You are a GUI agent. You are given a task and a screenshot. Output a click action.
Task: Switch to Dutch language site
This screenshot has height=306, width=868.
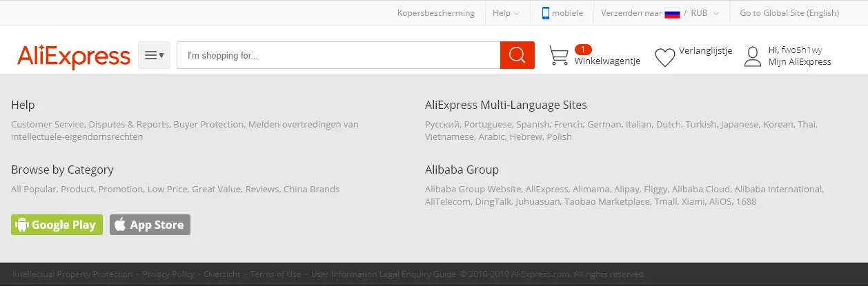point(668,124)
